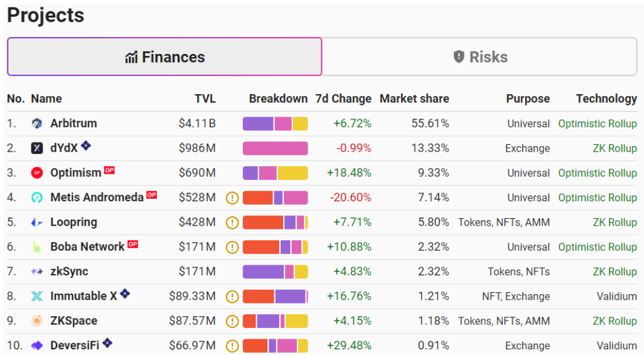Image resolution: width=644 pixels, height=355 pixels.
Task: Click the chart icon on Finances tab
Action: coord(131,58)
